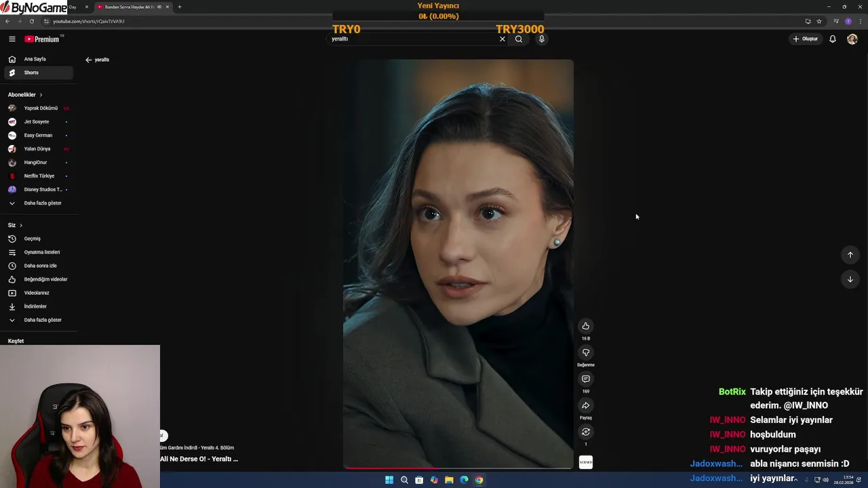Open Jet Sosyete subscription channel
This screenshot has width=868, height=488.
[39, 121]
